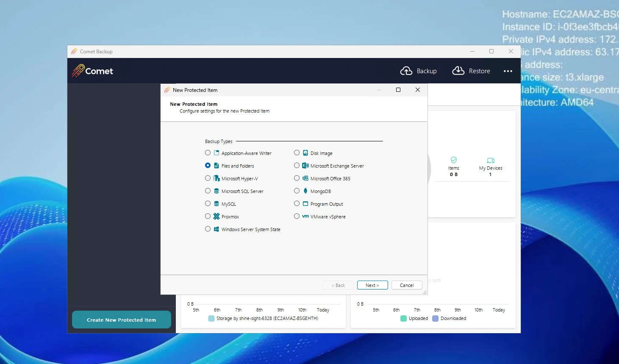619x364 pixels.
Task: Click the Cancel button
Action: coord(407,285)
